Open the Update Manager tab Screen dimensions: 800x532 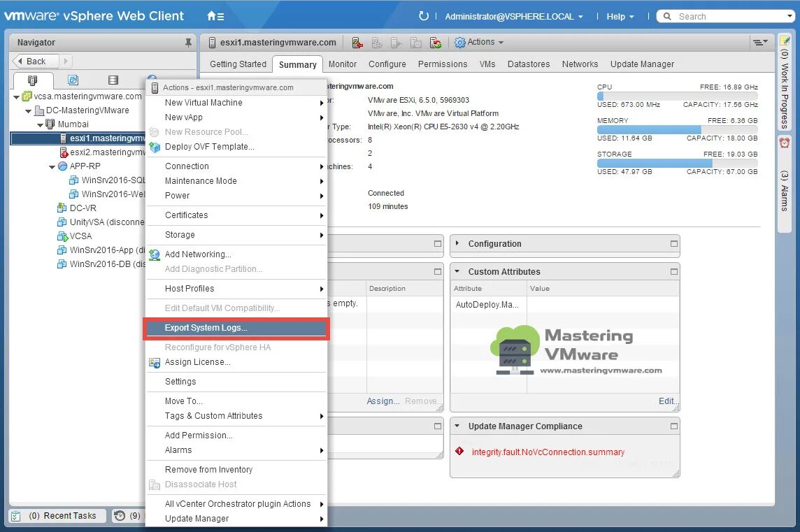point(642,64)
